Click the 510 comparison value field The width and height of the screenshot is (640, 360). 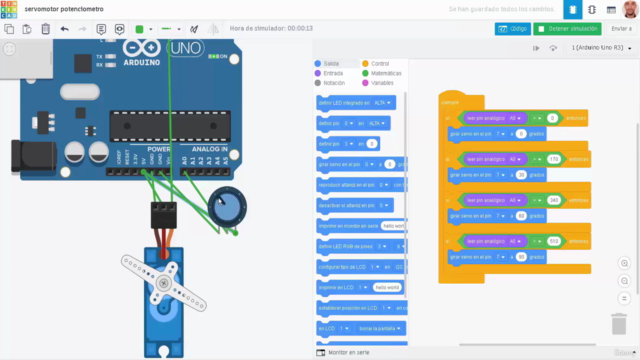tap(554, 241)
